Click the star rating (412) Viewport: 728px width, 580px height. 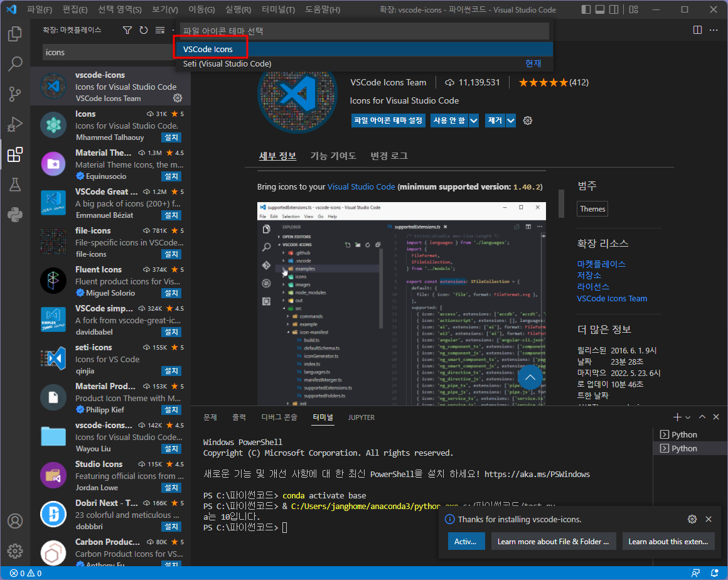pyautogui.click(x=554, y=83)
